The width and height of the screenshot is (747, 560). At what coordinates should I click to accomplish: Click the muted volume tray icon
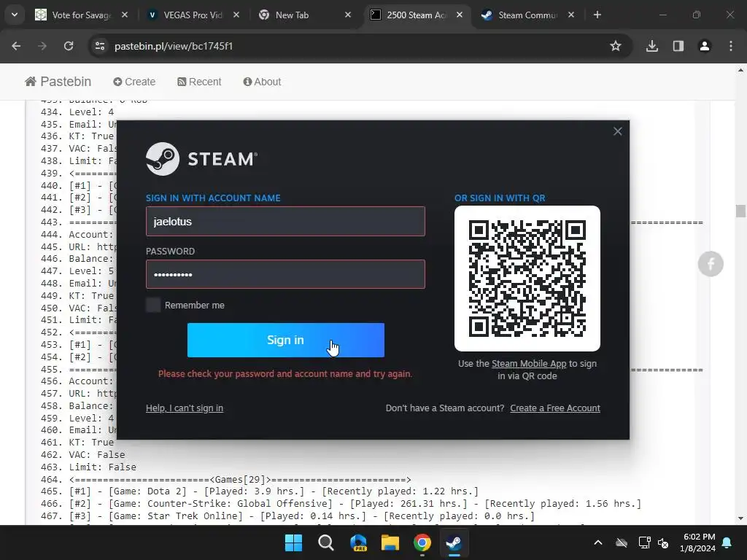pos(663,542)
